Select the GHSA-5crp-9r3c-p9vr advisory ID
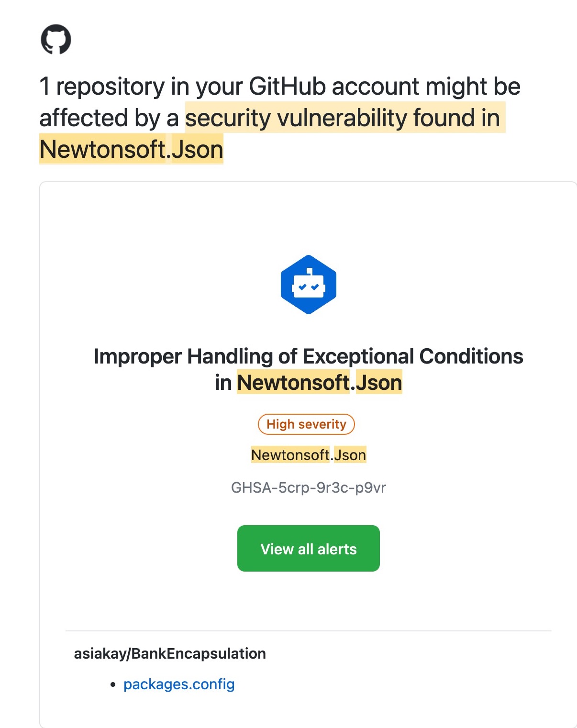Screen dimensions: 577x728 (x=309, y=487)
